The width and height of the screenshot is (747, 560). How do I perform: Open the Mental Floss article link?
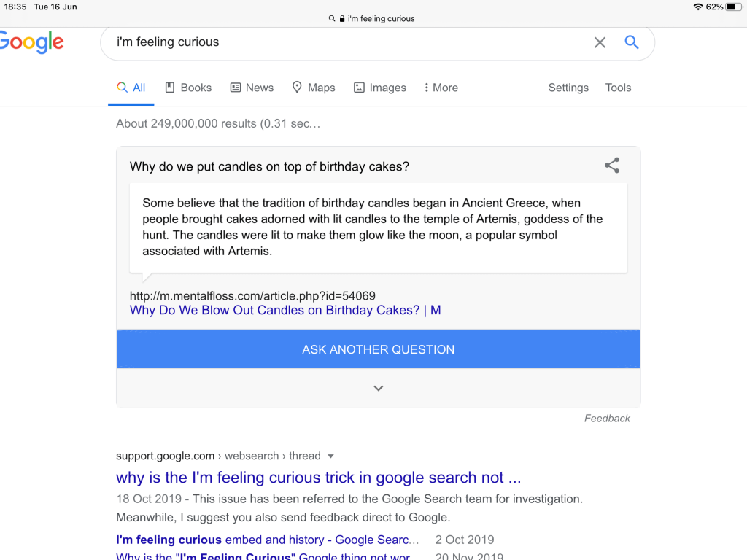tap(285, 310)
